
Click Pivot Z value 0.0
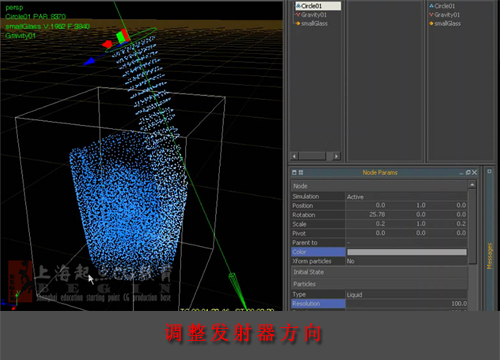(x=461, y=233)
